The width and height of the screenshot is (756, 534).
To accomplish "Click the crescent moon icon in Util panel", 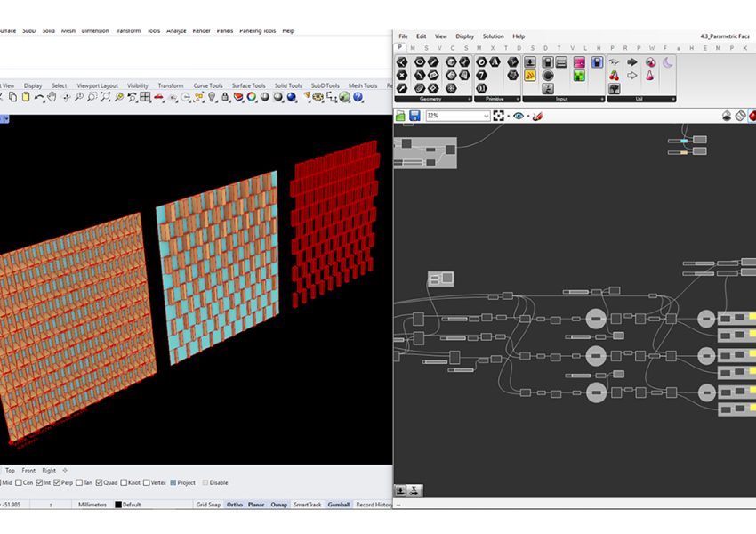I will tap(668, 62).
